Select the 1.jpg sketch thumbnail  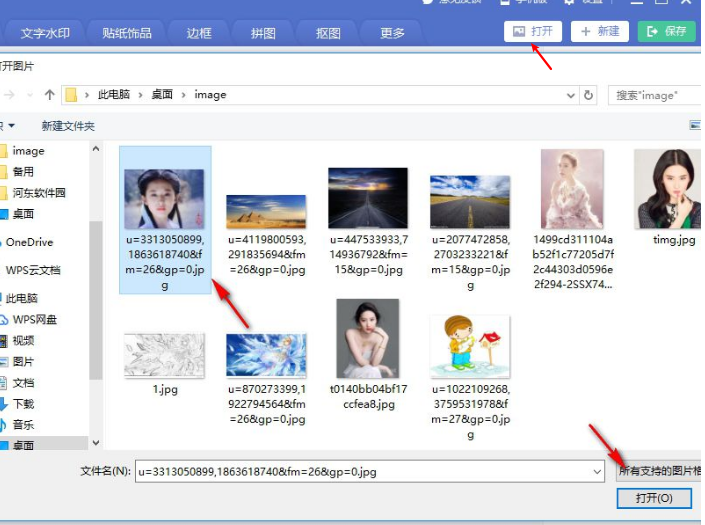click(165, 356)
